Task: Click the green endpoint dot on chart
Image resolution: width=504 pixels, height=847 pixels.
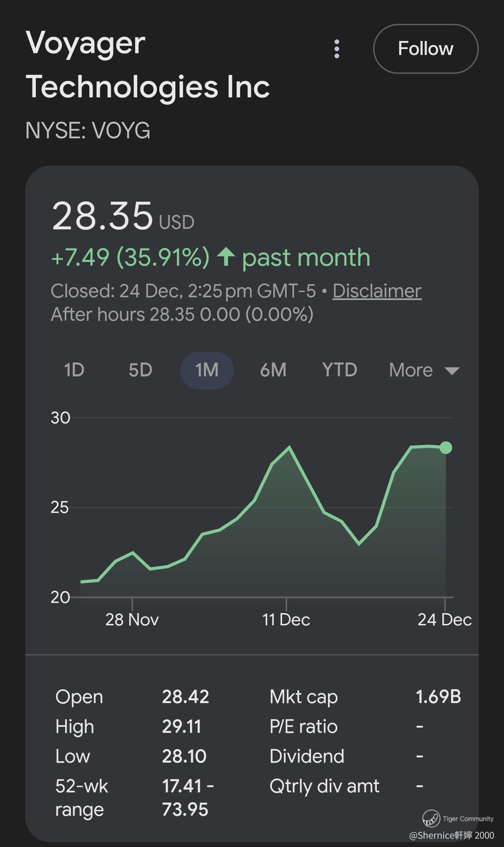Action: click(446, 447)
